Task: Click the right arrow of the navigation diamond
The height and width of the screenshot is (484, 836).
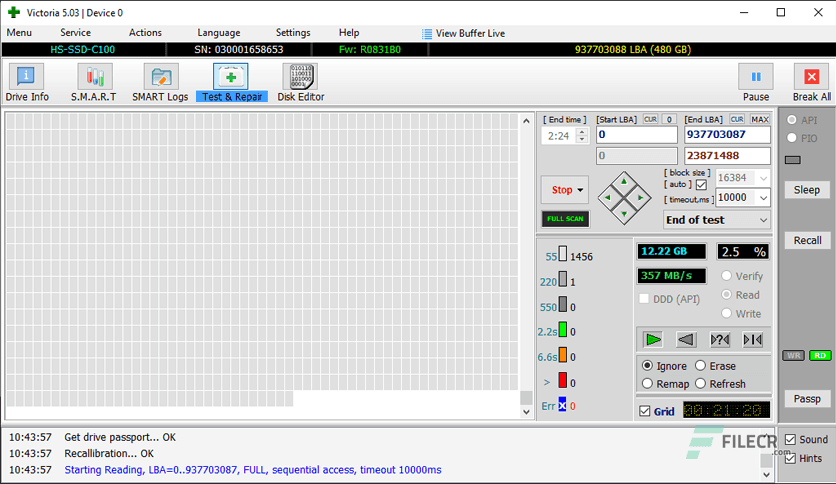Action: tap(640, 198)
